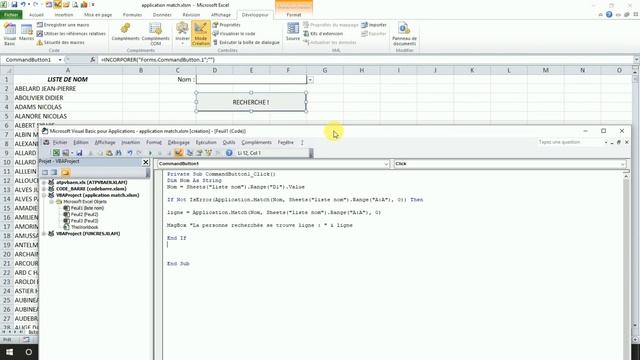Image resolution: width=640 pixels, height=360 pixels.
Task: Click Visualiser le code
Action: [234, 33]
